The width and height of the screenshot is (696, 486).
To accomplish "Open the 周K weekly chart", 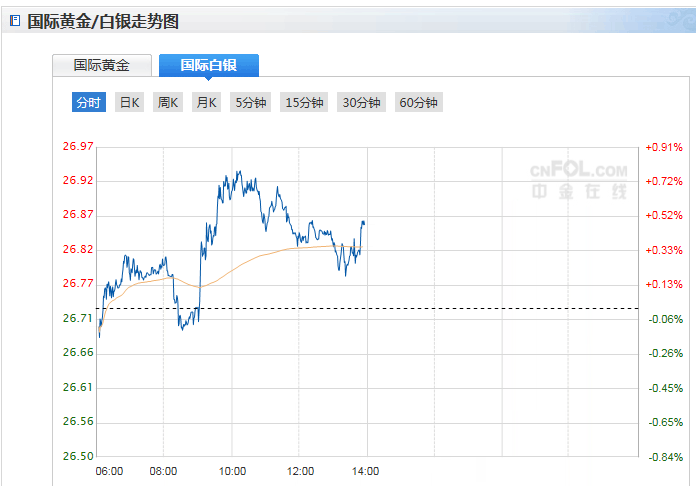I will [x=167, y=102].
